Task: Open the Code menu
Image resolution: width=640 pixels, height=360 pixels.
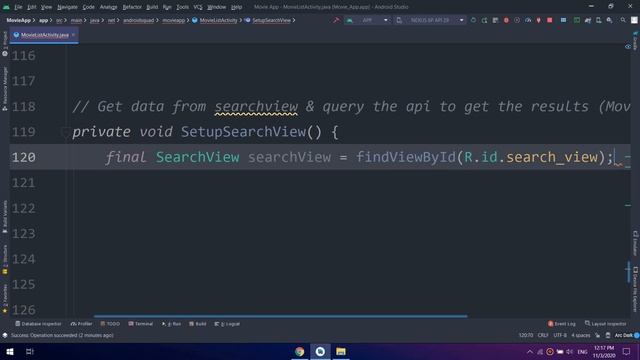Action: tap(89, 7)
